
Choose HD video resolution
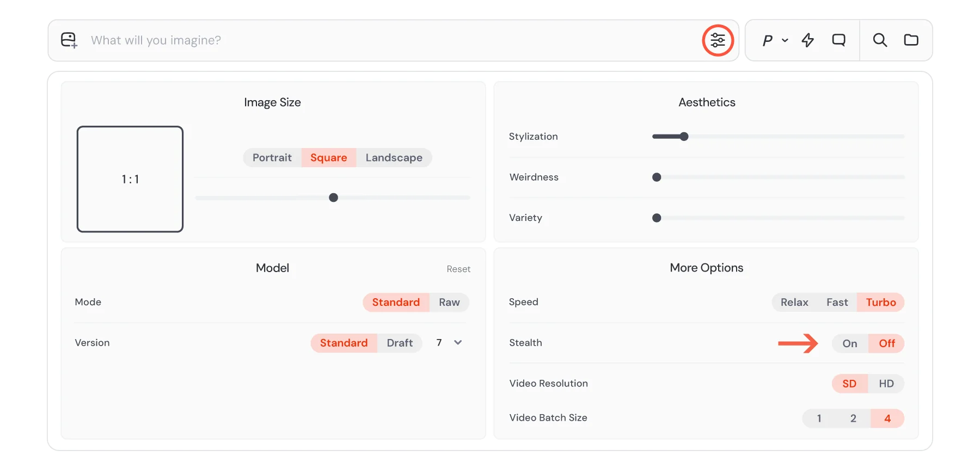886,384
